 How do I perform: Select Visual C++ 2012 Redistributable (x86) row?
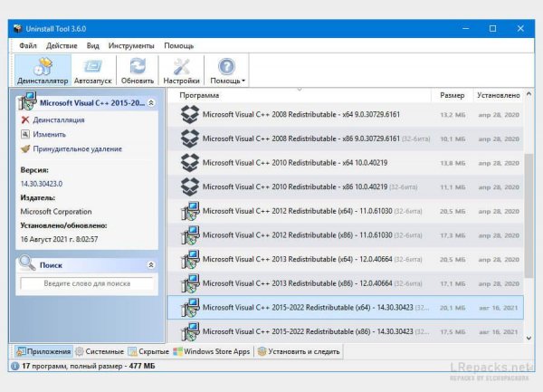[x=346, y=235]
